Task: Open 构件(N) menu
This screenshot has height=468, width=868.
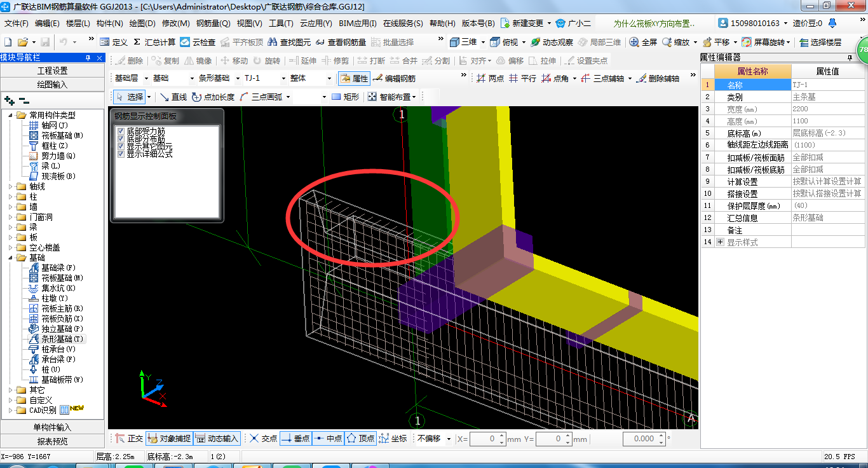Action: (110, 24)
